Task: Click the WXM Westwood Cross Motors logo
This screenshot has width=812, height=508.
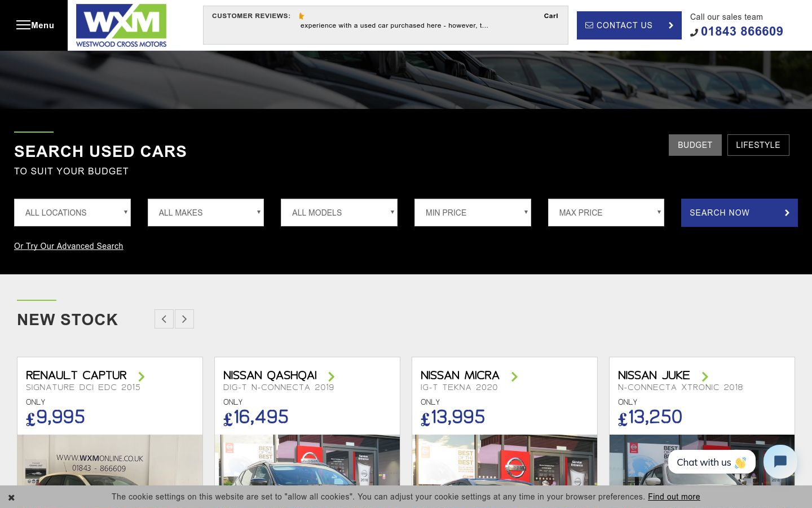Action: coord(121,25)
